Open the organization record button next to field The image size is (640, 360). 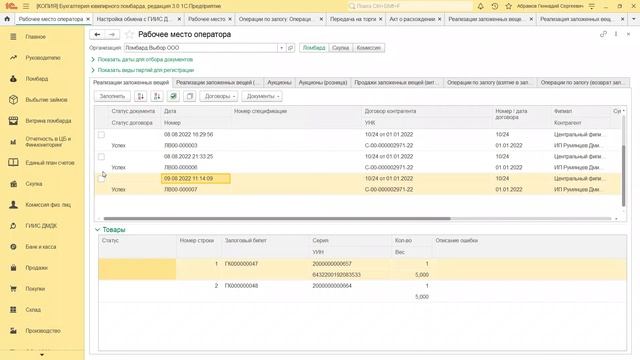[x=290, y=48]
